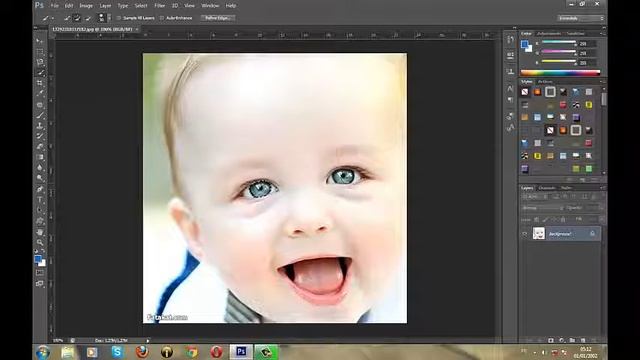Toggle lock position in Layers panel
The height and width of the screenshot is (360, 640).
pos(554,220)
